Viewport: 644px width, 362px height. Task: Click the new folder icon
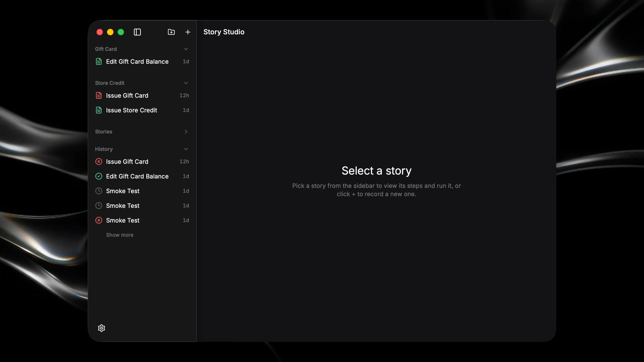pos(171,32)
